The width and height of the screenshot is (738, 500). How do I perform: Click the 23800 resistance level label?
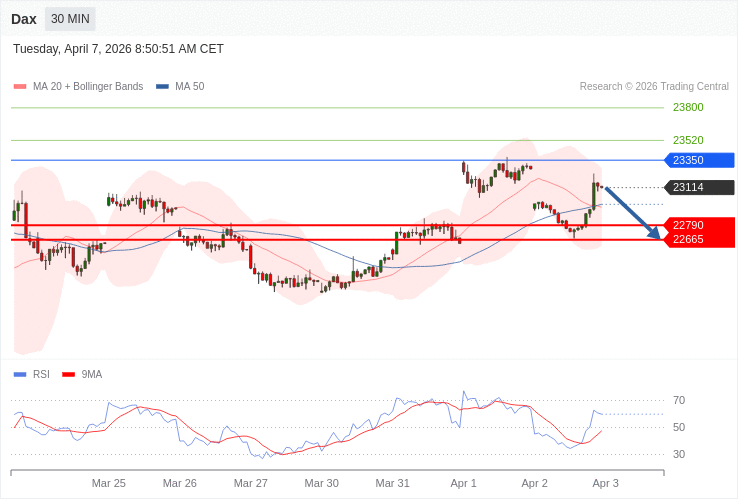tap(688, 107)
